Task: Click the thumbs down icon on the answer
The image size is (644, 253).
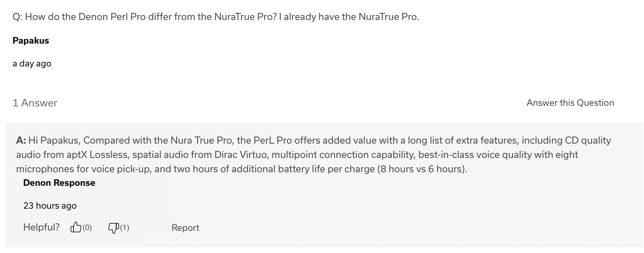Action: (113, 228)
